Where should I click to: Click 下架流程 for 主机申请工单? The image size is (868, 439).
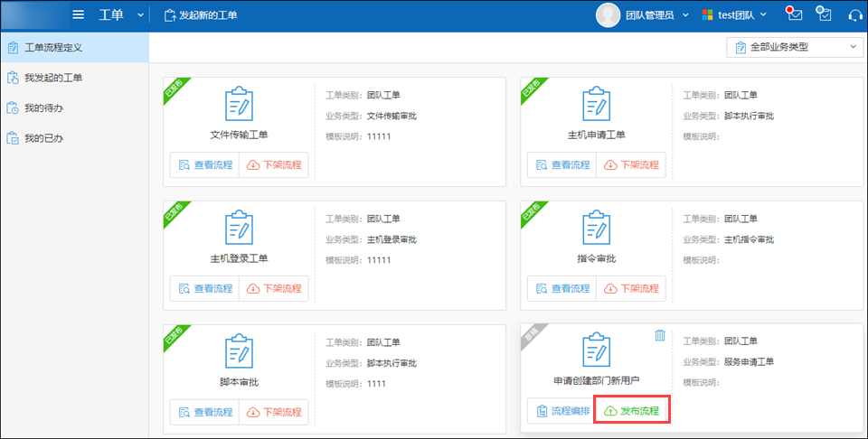[630, 165]
